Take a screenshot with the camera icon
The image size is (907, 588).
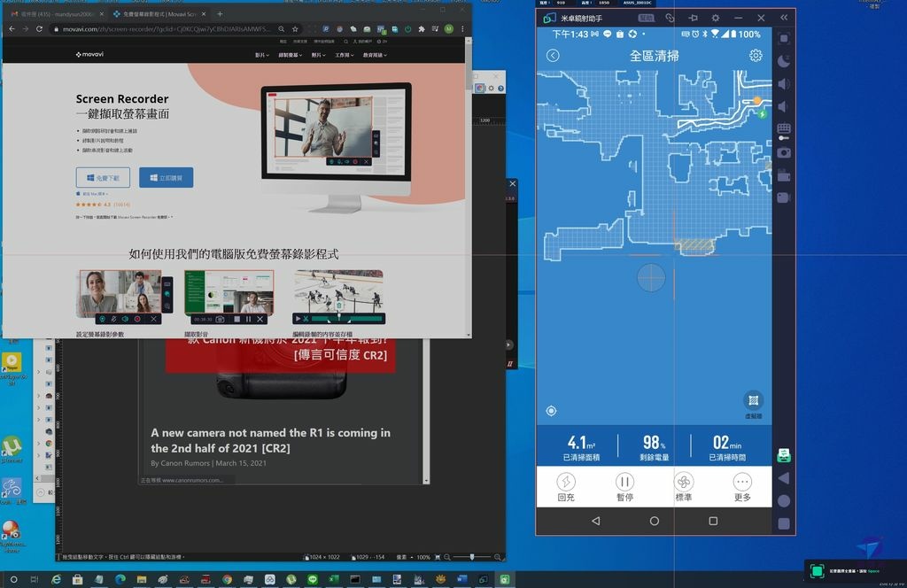784,152
